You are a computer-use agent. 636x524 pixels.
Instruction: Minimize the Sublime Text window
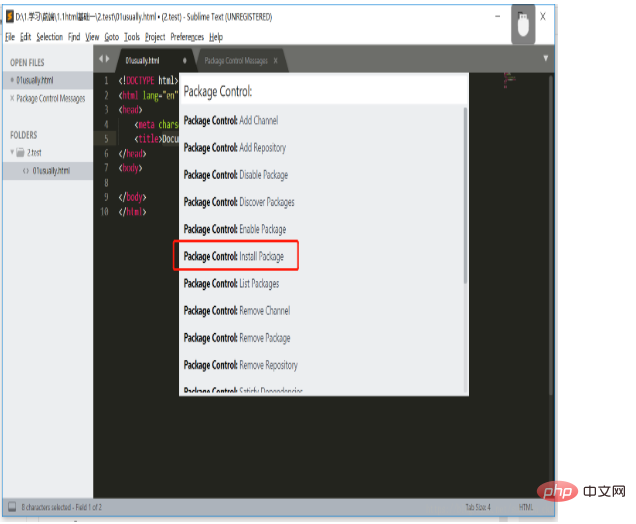pyautogui.click(x=498, y=17)
